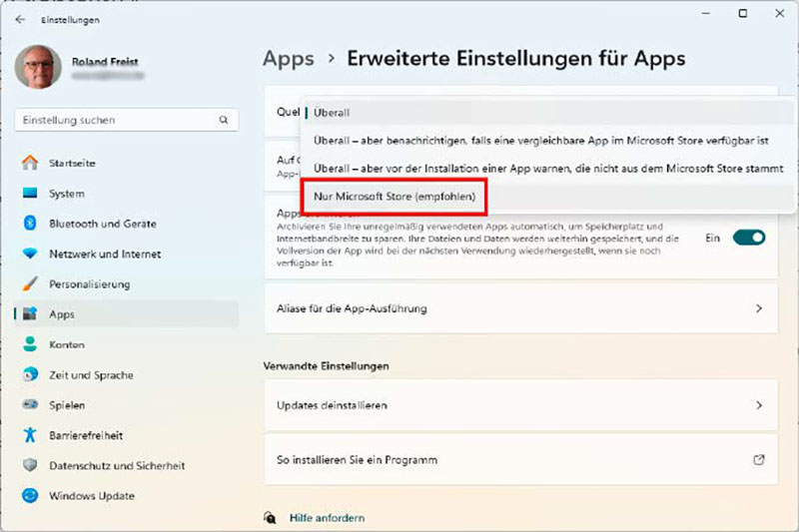Click the Barrierefreiheit accessibility icon

tap(30, 435)
